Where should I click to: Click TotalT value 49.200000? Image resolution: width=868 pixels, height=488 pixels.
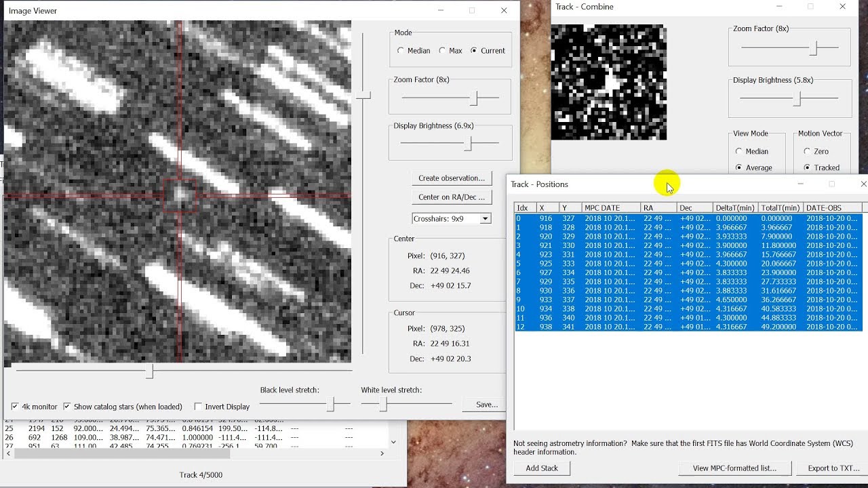tap(778, 327)
